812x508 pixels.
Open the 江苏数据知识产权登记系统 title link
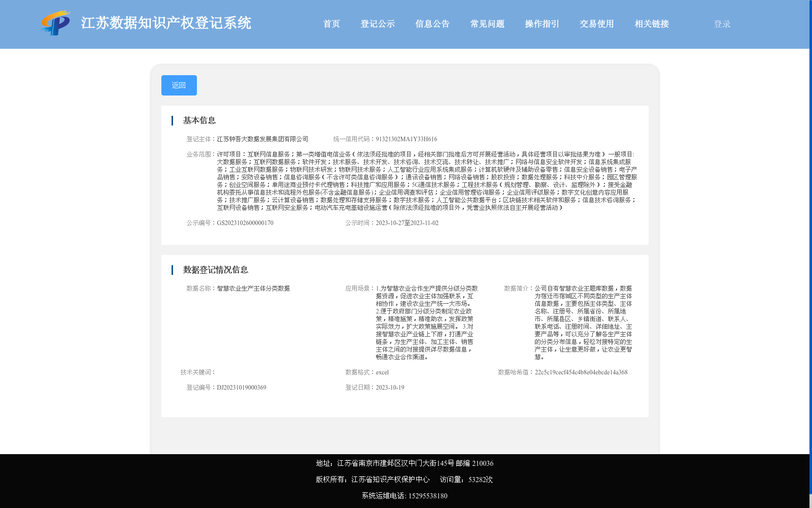coord(166,23)
